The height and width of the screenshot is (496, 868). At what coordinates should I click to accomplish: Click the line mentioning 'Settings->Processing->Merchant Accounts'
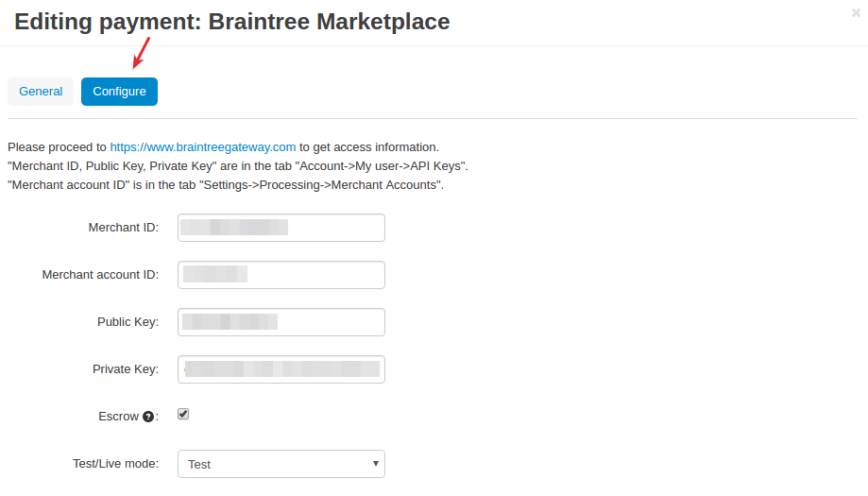tap(226, 185)
